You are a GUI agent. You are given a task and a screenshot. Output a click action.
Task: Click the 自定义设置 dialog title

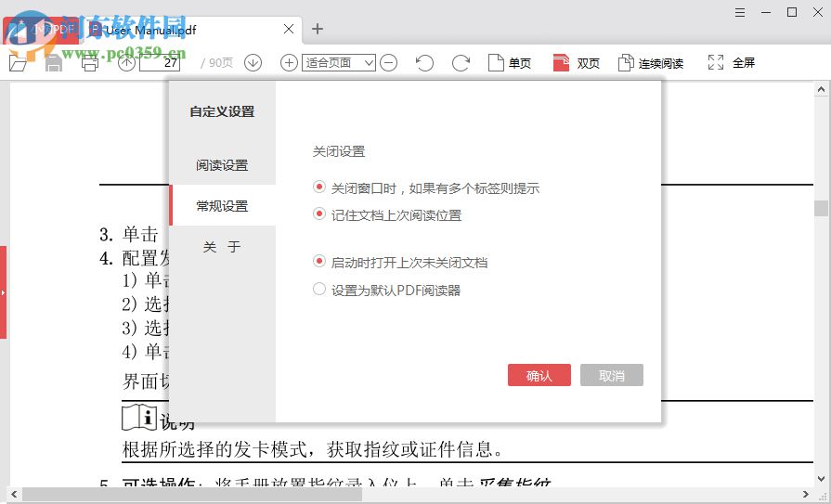point(222,111)
